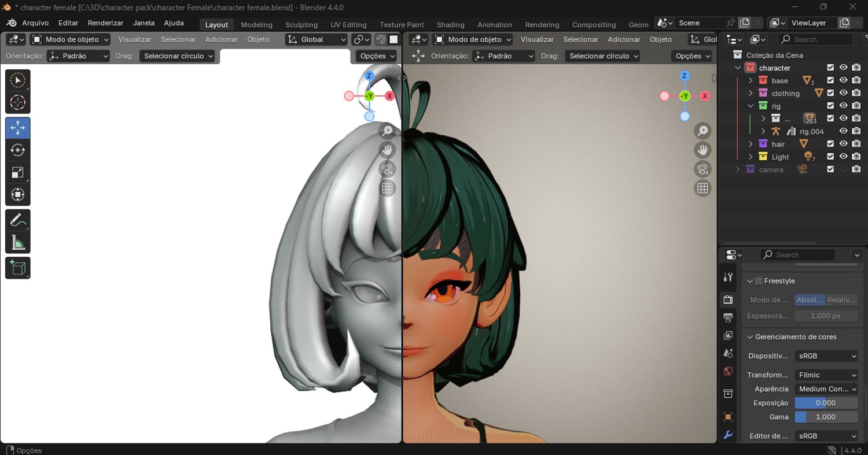Open the Collection properties tab
The width and height of the screenshot is (868, 455).
[728, 394]
